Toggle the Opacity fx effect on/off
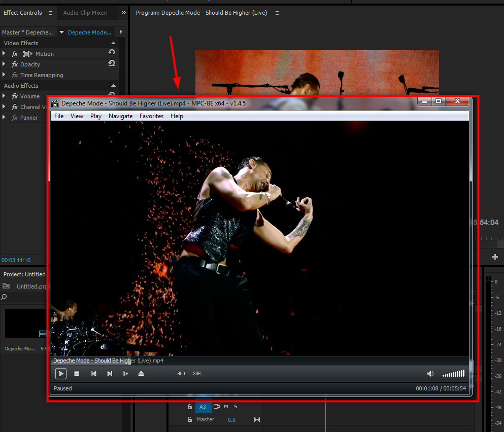The image size is (504, 432). pos(15,64)
